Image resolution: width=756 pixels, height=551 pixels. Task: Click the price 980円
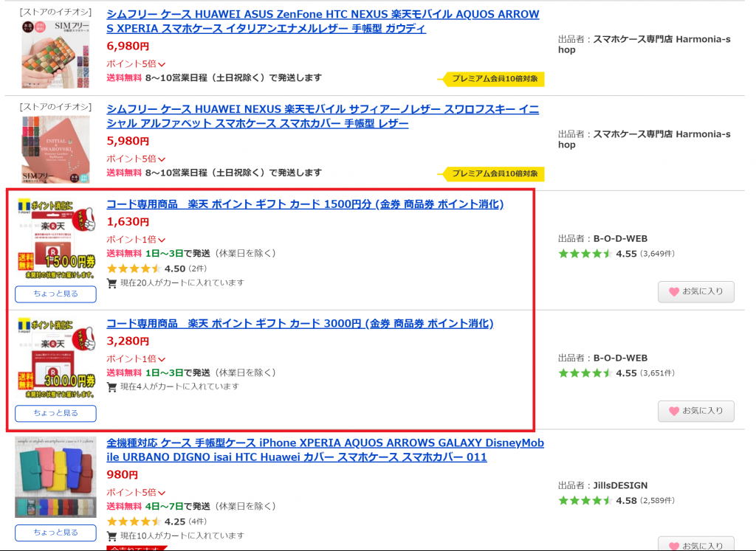123,475
